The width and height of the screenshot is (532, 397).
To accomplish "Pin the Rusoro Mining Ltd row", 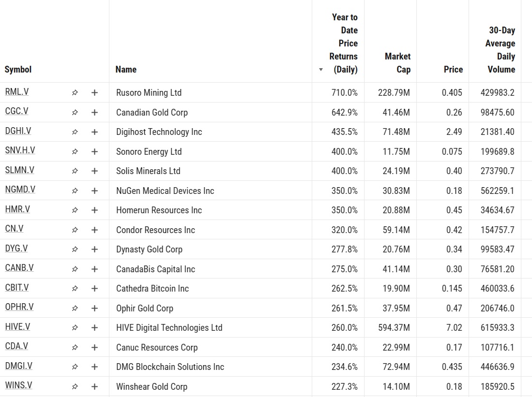I will [x=75, y=92].
